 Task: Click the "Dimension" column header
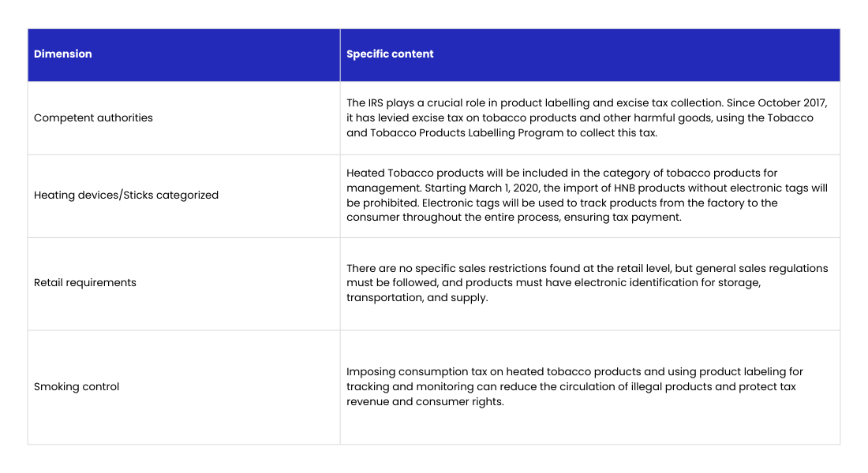point(63,54)
